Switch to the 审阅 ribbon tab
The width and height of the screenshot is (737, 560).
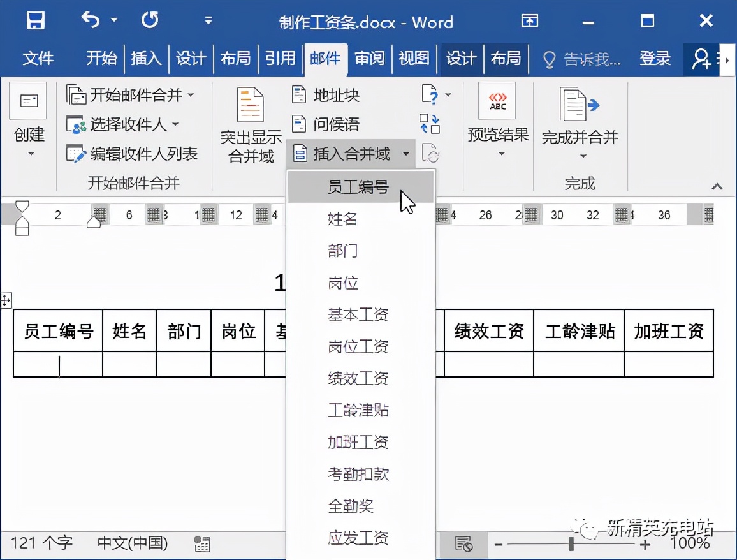370,59
